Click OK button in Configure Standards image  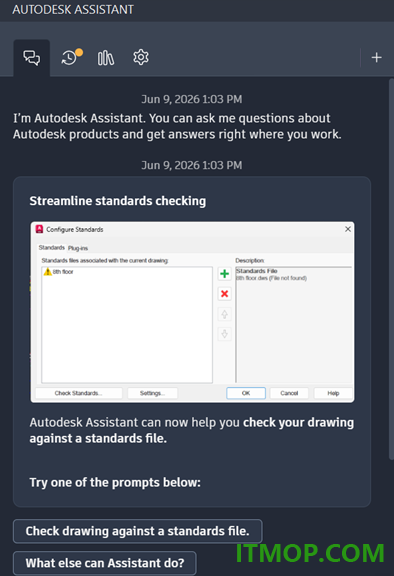point(246,393)
